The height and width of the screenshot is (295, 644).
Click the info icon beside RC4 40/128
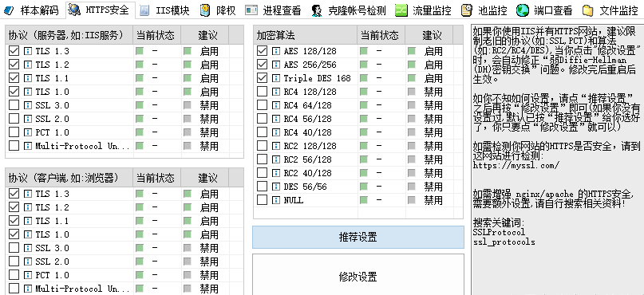click(276, 132)
